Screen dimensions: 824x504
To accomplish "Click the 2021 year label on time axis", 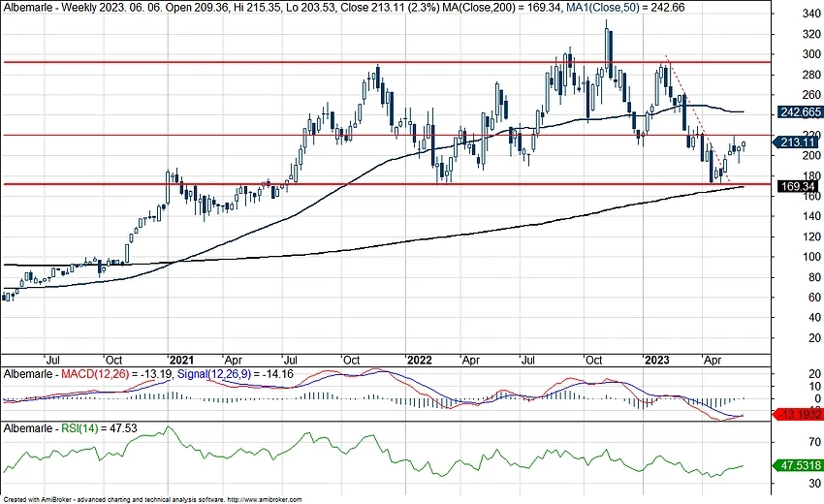I will [x=181, y=360].
